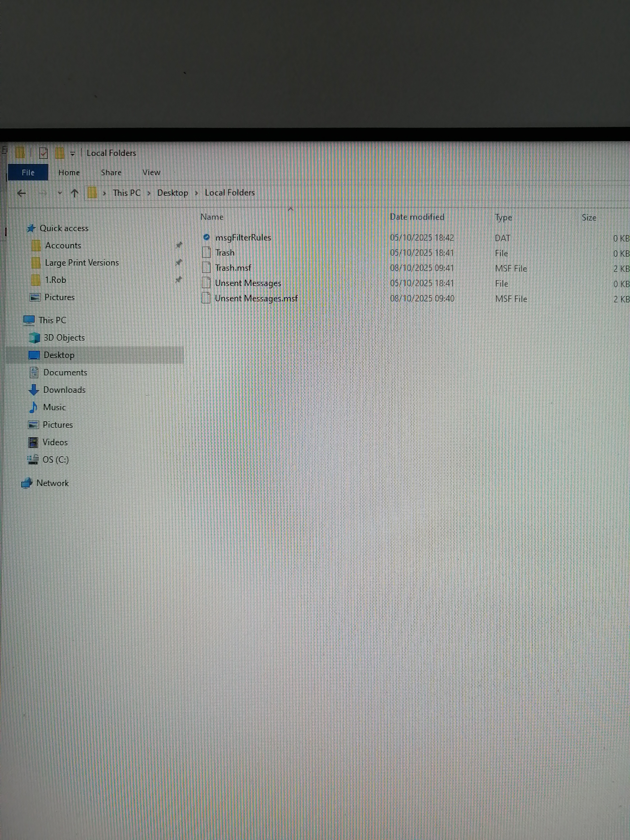630x840 pixels.
Task: Select Network in the navigation pane
Action: 52,483
